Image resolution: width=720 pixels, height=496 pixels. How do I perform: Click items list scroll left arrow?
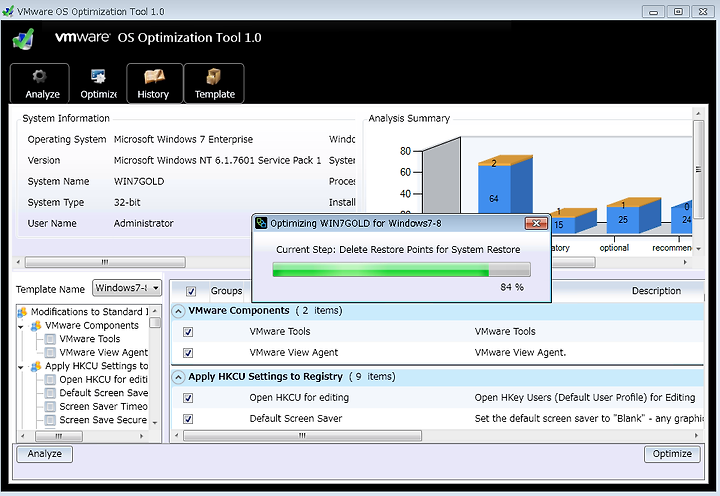tap(177, 435)
